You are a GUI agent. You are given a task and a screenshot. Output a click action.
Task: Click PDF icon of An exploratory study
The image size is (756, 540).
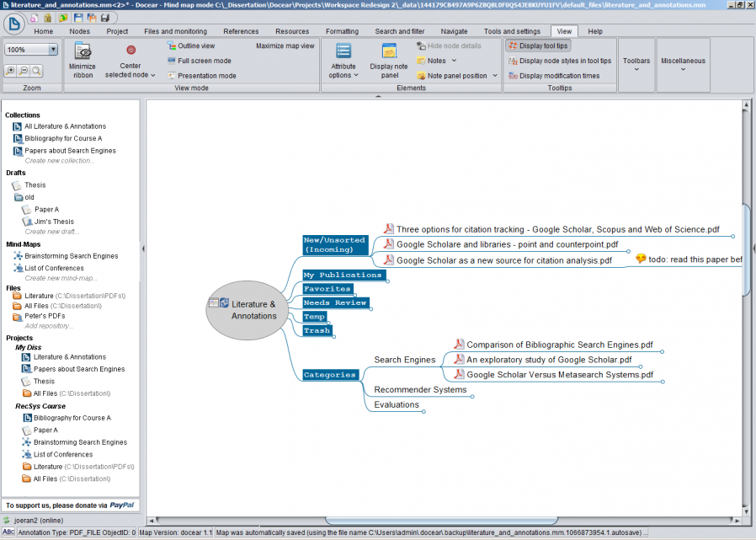click(459, 359)
